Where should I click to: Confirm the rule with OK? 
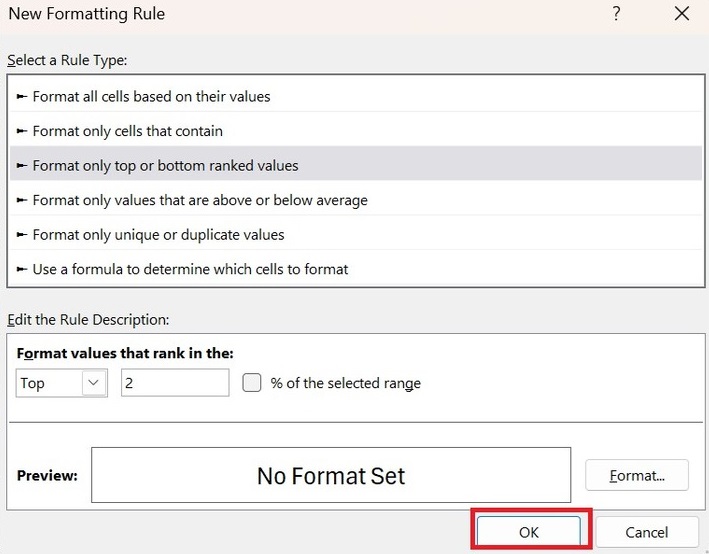pos(529,532)
